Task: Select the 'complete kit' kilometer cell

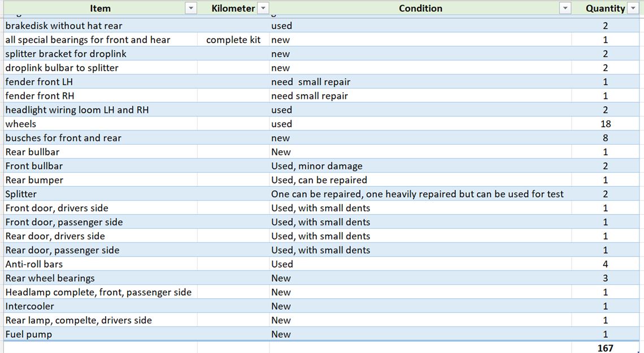Action: click(233, 40)
